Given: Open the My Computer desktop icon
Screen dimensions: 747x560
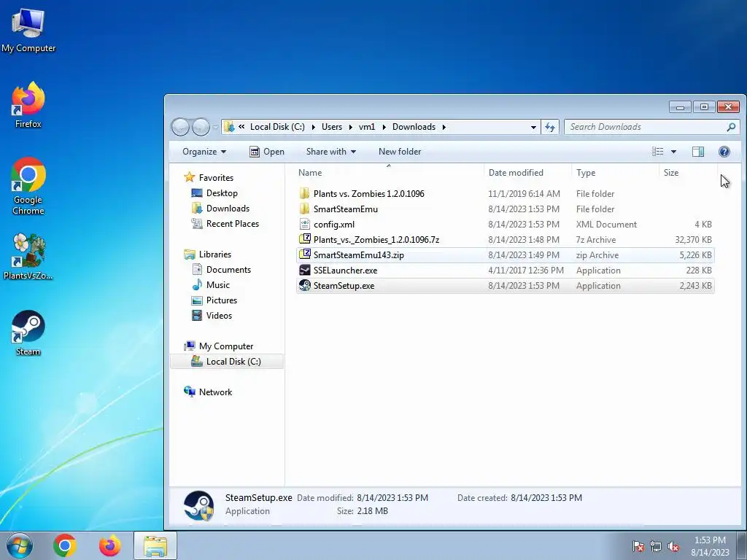Looking at the screenshot, I should coord(28,30).
